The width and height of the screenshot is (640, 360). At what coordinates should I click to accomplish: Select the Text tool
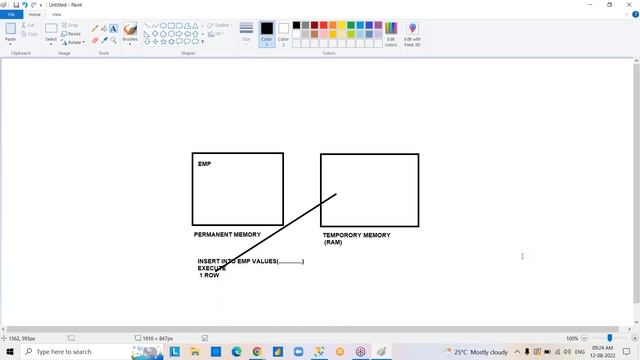pos(113,29)
